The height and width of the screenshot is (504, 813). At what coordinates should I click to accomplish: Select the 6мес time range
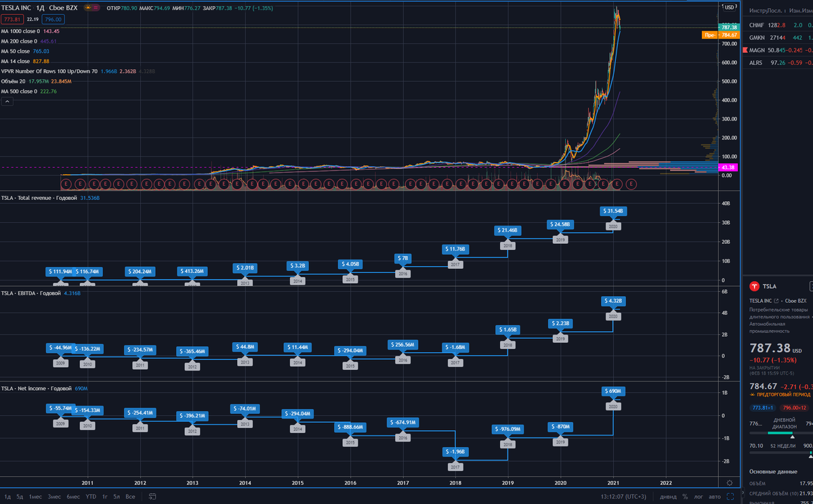click(73, 497)
